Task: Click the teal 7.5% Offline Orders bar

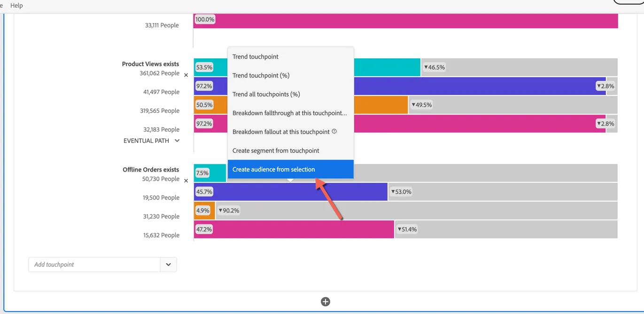Action: pos(210,173)
